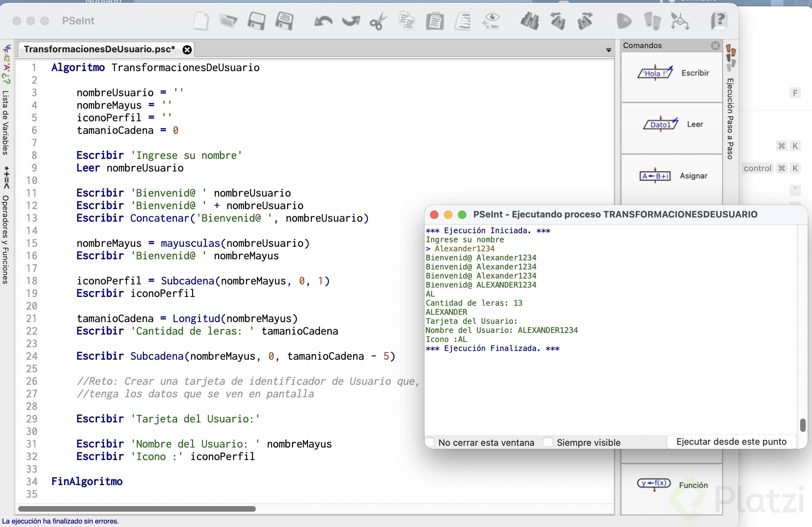
Task: Expand the Lista de Variables side panel
Action: 6,122
